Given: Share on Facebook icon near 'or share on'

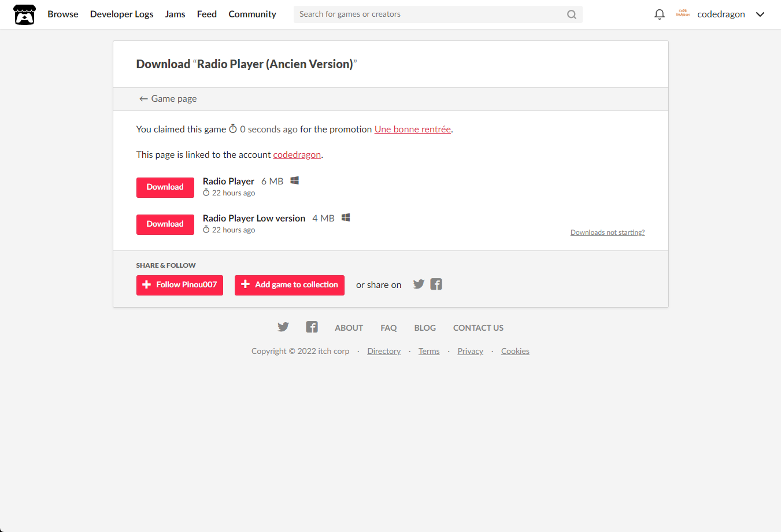Looking at the screenshot, I should (436, 284).
